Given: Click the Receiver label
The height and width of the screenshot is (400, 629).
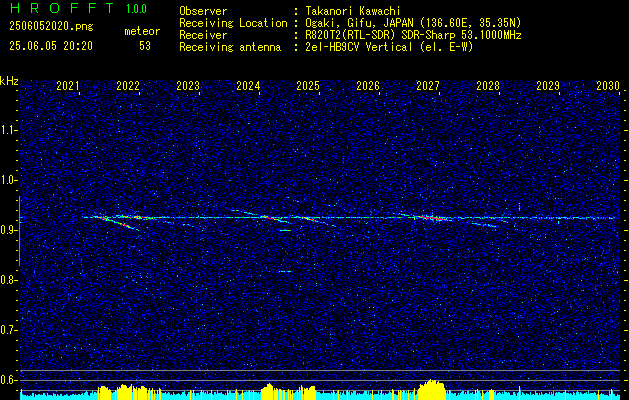Looking at the screenshot, I should click(x=203, y=35).
